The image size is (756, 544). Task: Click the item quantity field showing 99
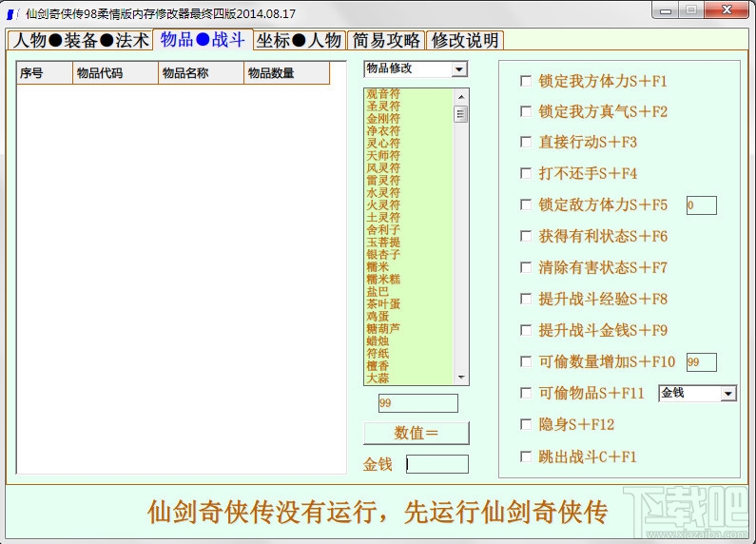[418, 403]
